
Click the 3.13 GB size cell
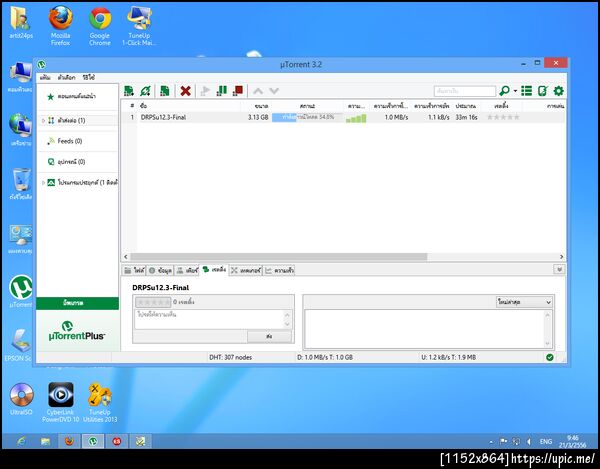coord(258,117)
